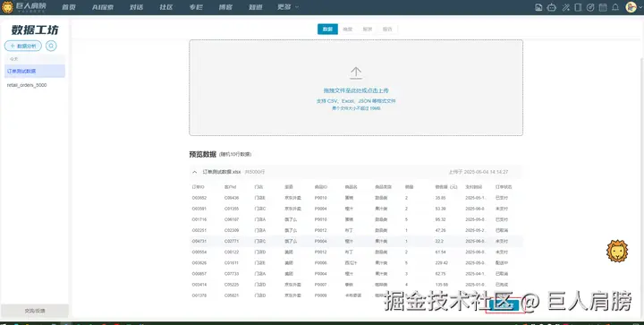Screen dimensions: 644x325
Task: Select the 数据 tab
Action: [x=327, y=30]
